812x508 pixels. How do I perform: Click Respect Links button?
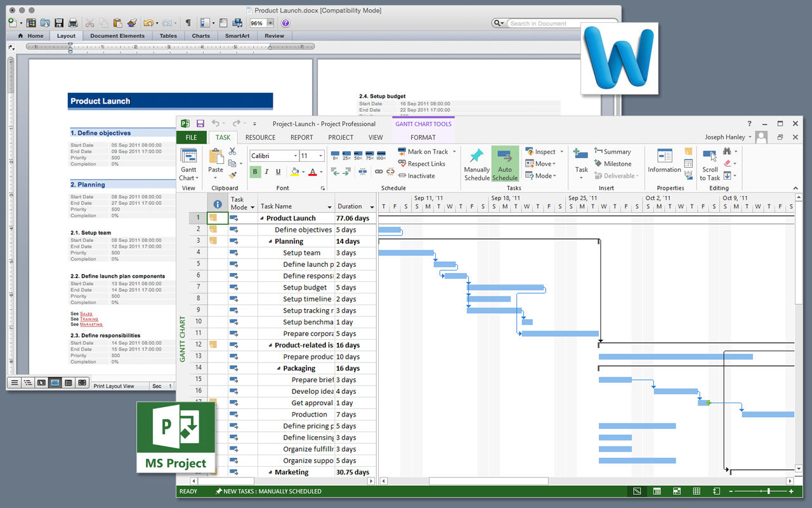pos(421,164)
